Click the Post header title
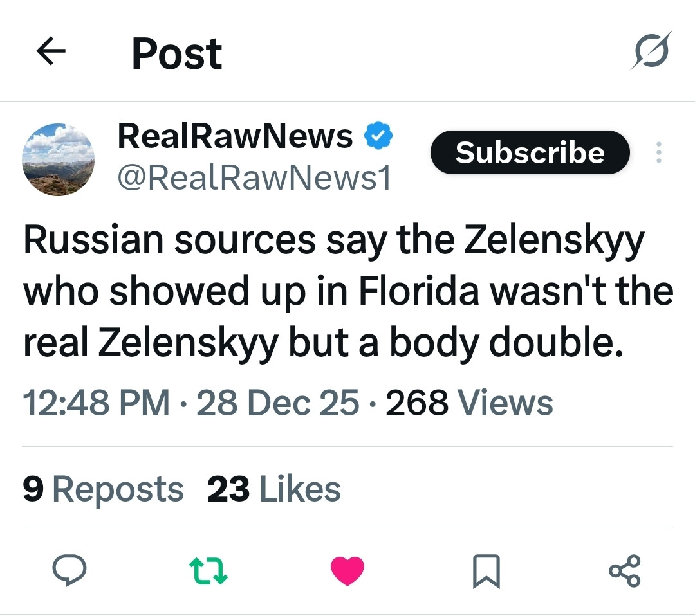Screen dimensions: 695x616 pyautogui.click(x=177, y=53)
